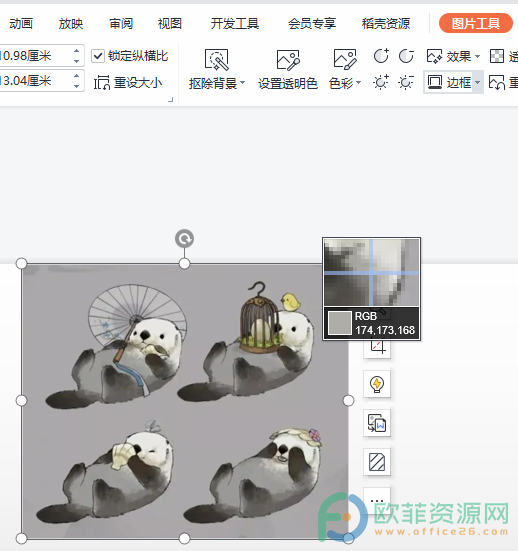518x551 pixels.
Task: Select the 视图 tab
Action: tap(170, 24)
